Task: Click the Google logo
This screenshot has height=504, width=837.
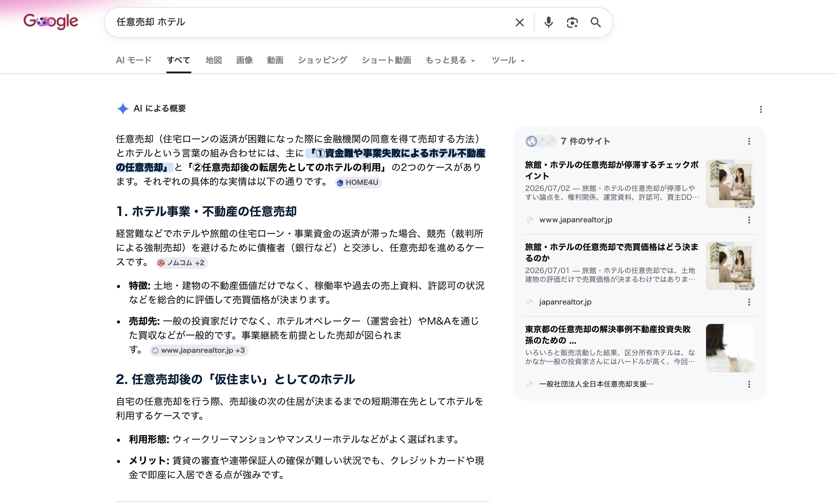Action: pos(51,22)
